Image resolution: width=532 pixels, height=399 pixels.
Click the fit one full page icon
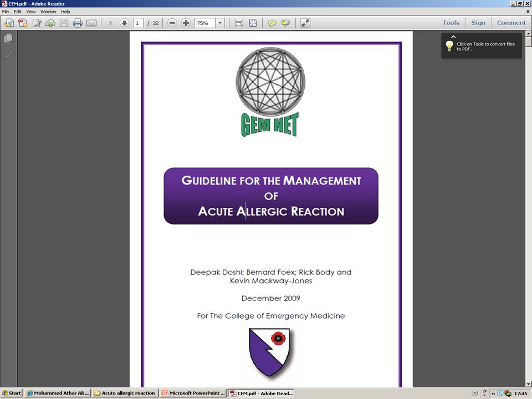pyautogui.click(x=253, y=23)
